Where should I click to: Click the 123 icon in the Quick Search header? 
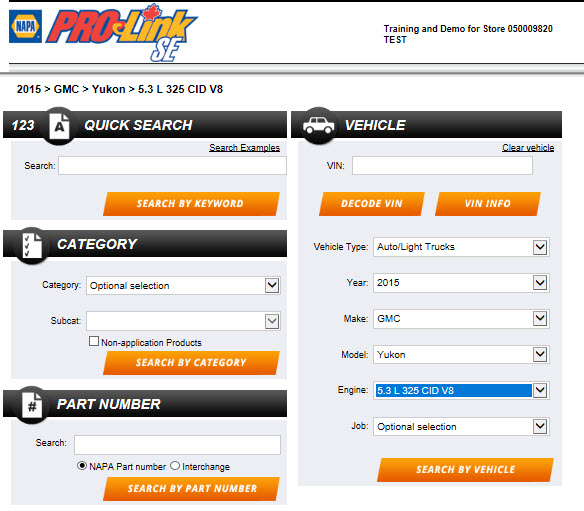[23, 125]
